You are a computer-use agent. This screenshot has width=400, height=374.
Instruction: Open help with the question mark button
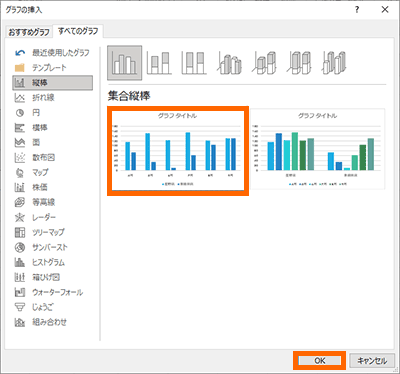357,10
